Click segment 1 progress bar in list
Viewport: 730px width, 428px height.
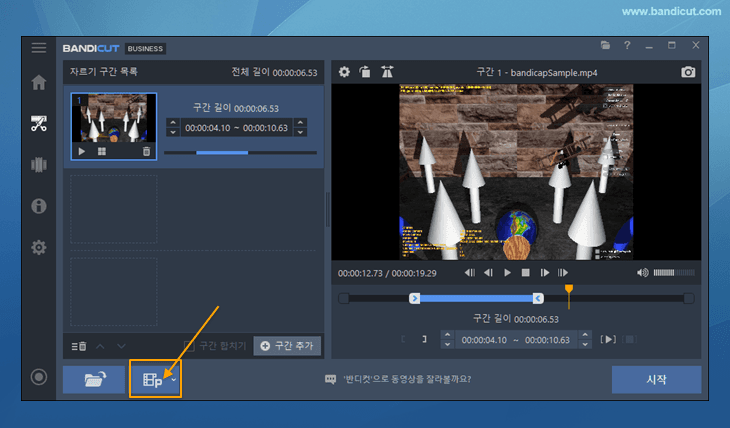tap(240, 152)
